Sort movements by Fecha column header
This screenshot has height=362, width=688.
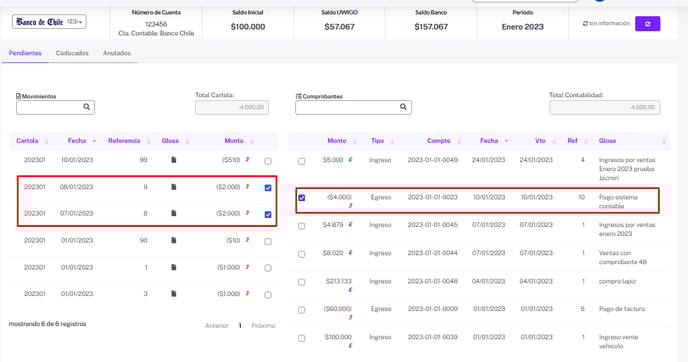pyautogui.click(x=77, y=141)
